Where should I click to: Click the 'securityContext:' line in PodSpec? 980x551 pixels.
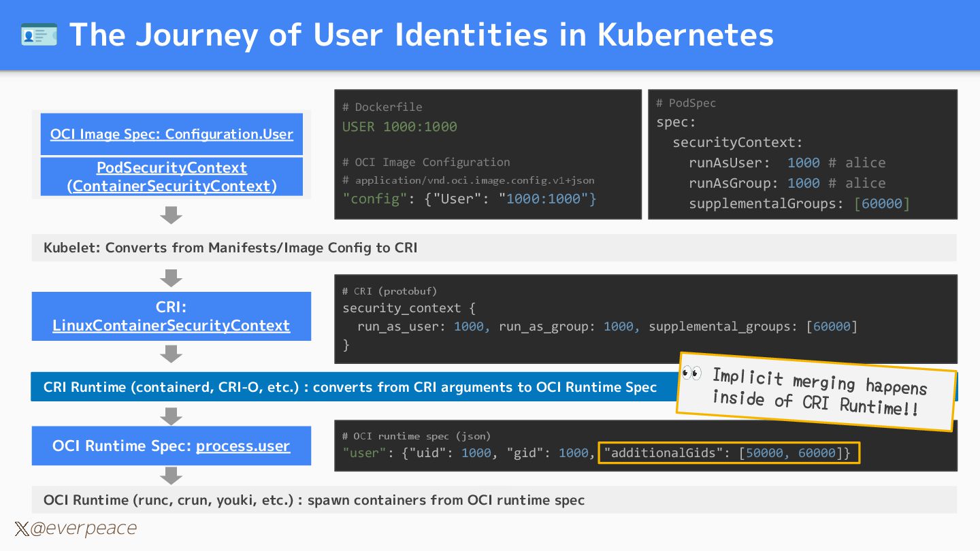point(738,143)
